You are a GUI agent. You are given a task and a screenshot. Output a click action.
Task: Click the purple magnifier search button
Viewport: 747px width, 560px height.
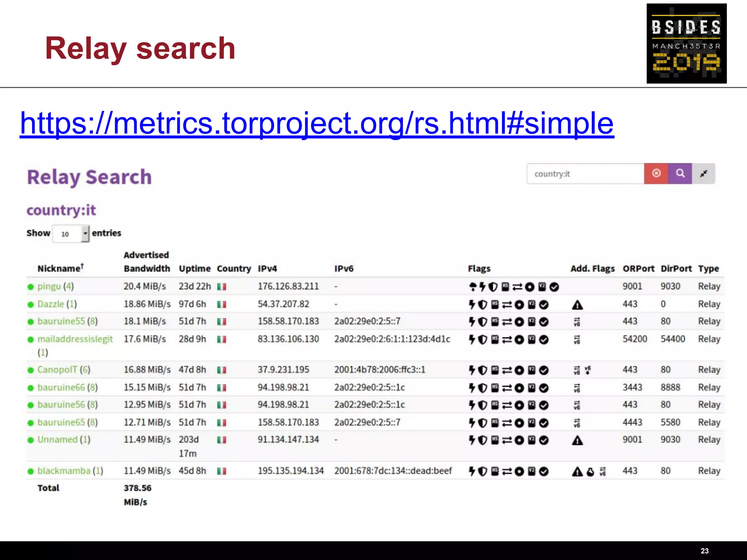pos(680,174)
